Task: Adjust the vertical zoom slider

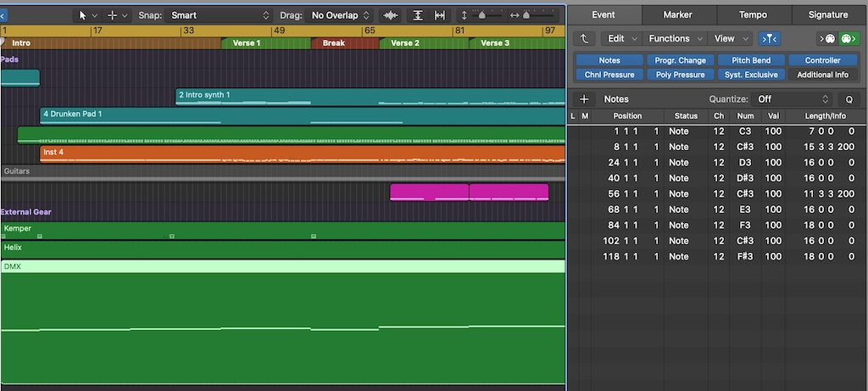Action: click(x=481, y=15)
